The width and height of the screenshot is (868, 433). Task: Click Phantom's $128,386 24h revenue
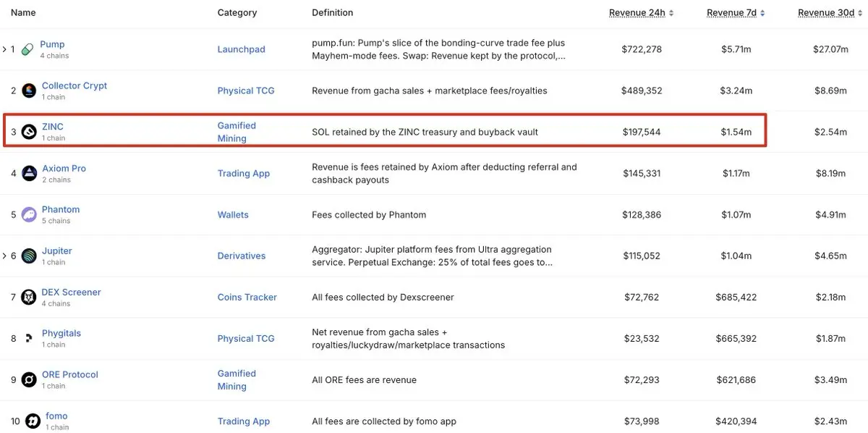click(642, 214)
